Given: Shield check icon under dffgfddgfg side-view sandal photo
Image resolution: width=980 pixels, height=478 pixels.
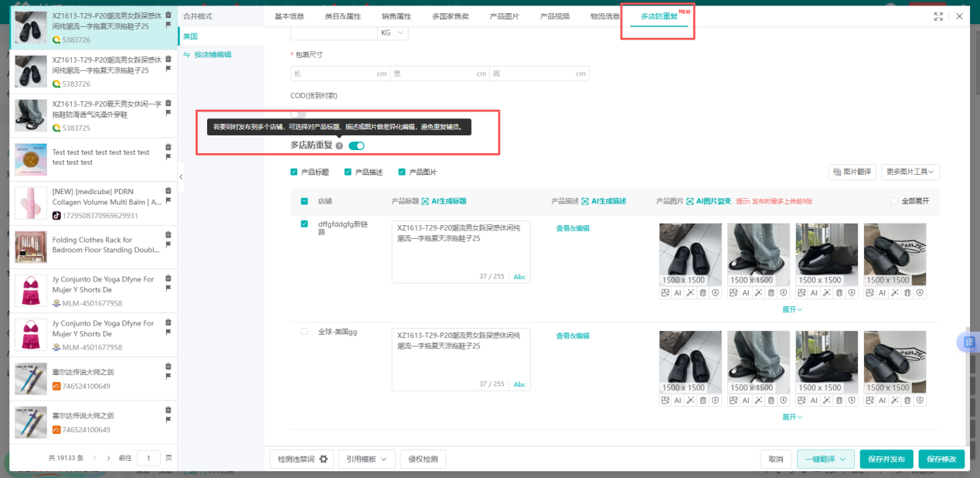Looking at the screenshot, I should point(851,292).
